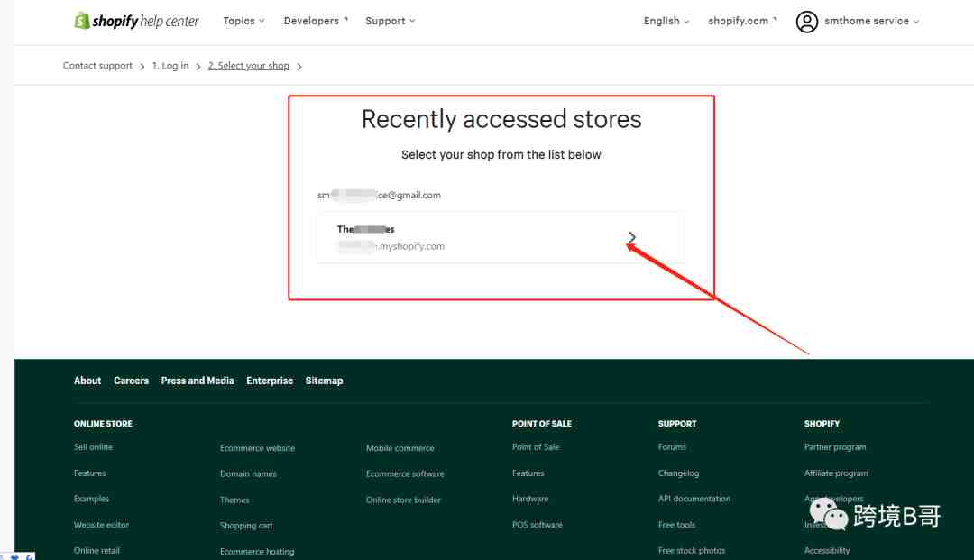The width and height of the screenshot is (974, 560).
Task: Click the store row chevron arrow
Action: (631, 237)
